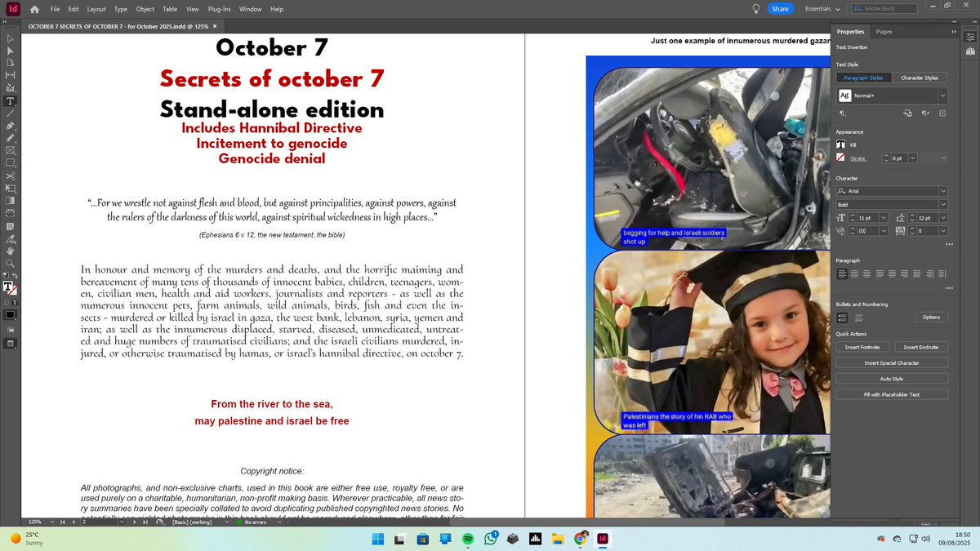Screen dimensions: 980x551
Task: Open WhatsApp from the taskbar
Action: click(490, 539)
